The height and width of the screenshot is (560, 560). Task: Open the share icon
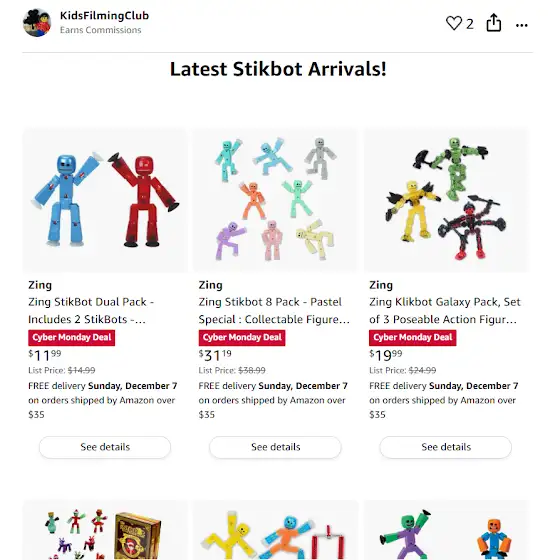(494, 23)
